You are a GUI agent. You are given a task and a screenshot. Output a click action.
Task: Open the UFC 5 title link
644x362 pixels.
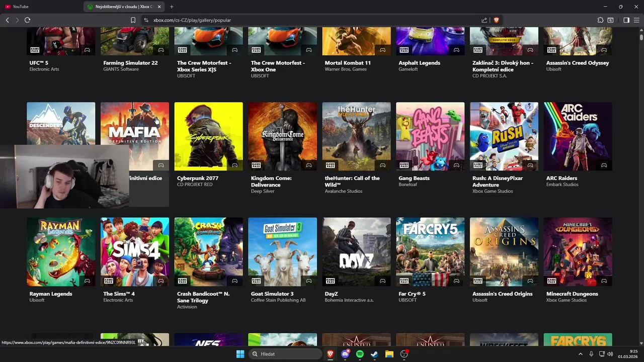pos(39,63)
